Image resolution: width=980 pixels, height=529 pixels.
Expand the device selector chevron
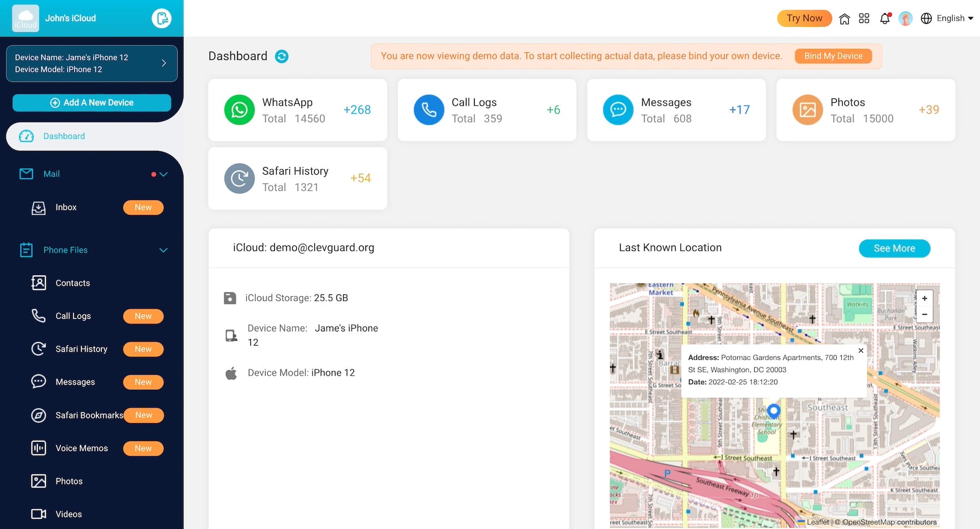[x=164, y=63]
